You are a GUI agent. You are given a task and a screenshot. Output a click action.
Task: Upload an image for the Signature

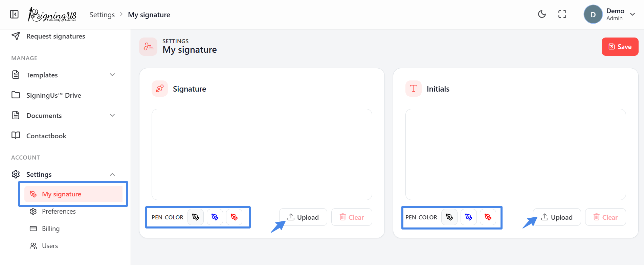pyautogui.click(x=303, y=217)
